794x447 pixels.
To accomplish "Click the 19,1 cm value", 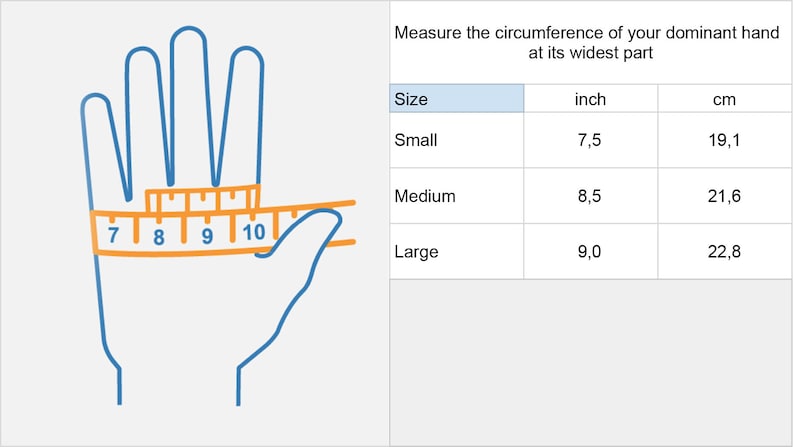I will pyautogui.click(x=724, y=140).
